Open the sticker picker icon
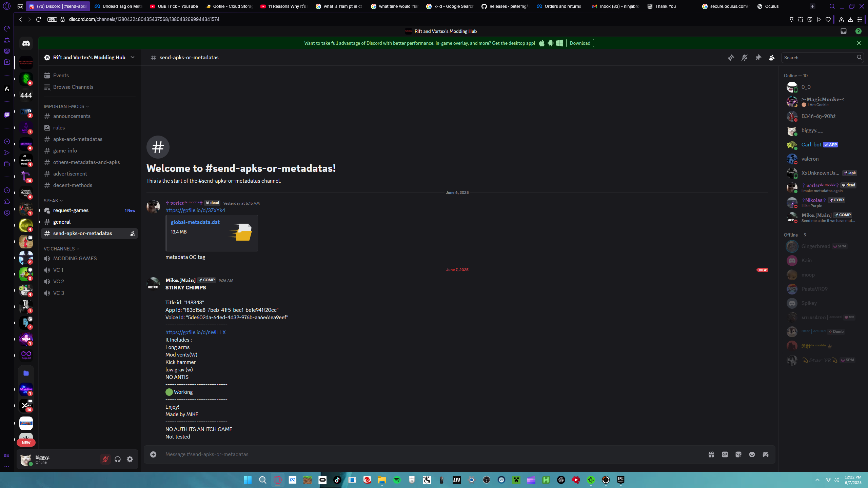The image size is (868, 488). tap(738, 454)
